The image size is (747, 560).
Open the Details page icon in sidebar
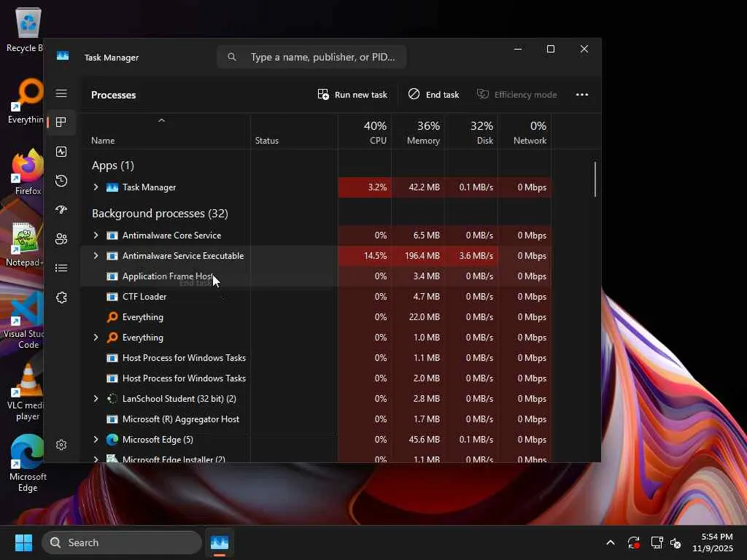pyautogui.click(x=61, y=268)
